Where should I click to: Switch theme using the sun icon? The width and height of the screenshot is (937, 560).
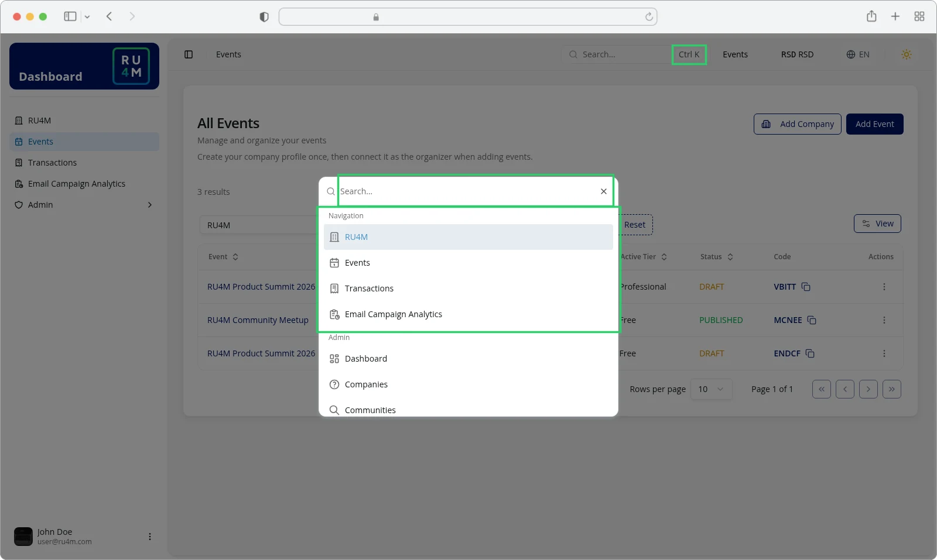pyautogui.click(x=907, y=54)
